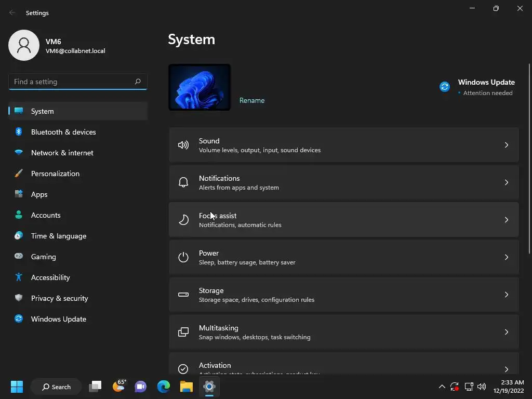Go to Time & language

click(x=78, y=236)
